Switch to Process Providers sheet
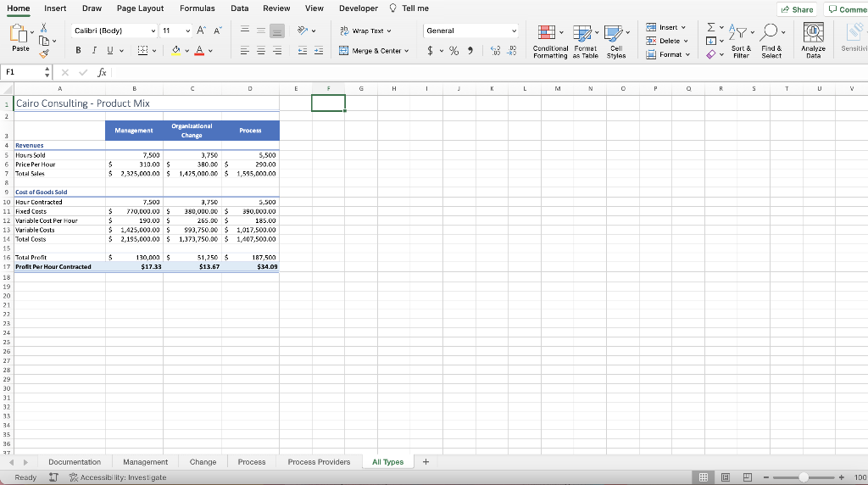The height and width of the screenshot is (485, 868). tap(319, 462)
